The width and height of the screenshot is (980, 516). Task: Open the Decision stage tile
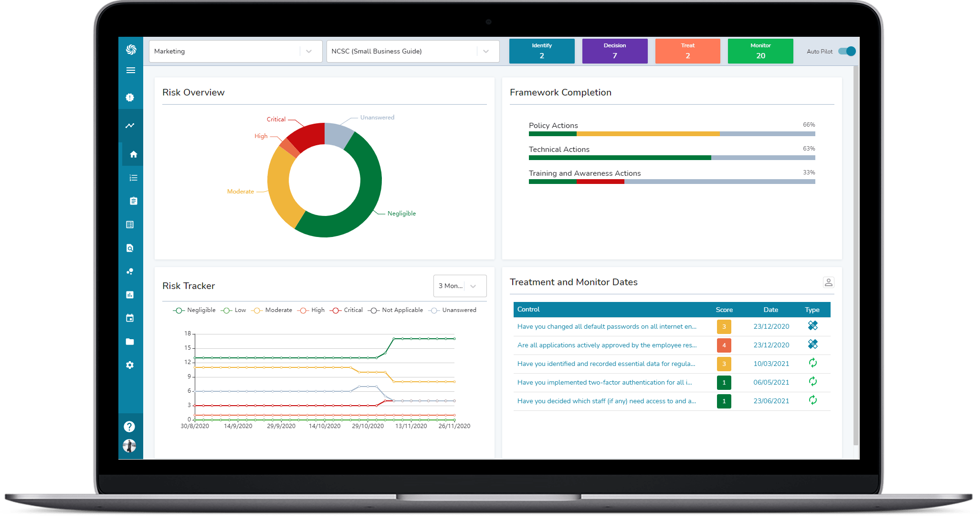pos(615,51)
